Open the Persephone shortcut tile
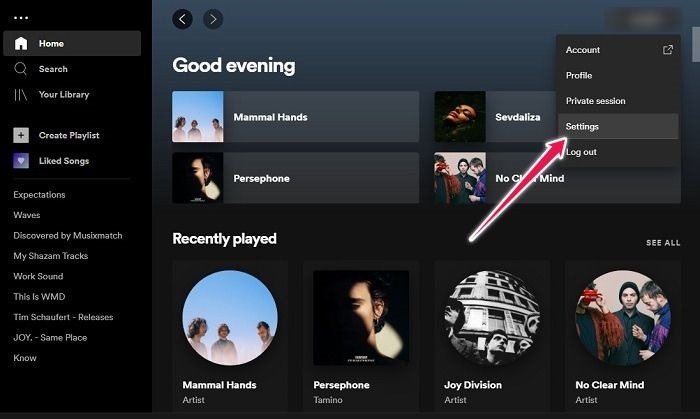The height and width of the screenshot is (419, 700). [x=296, y=178]
